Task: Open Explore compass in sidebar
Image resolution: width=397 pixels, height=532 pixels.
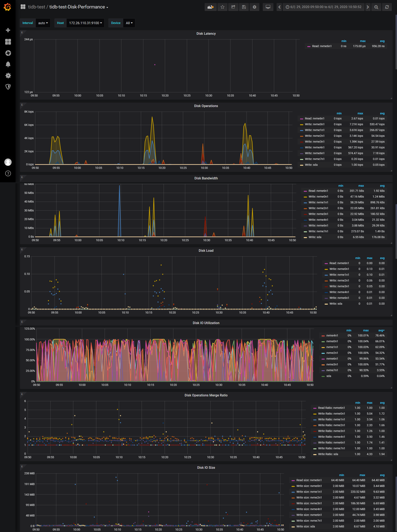Action: tap(8, 53)
